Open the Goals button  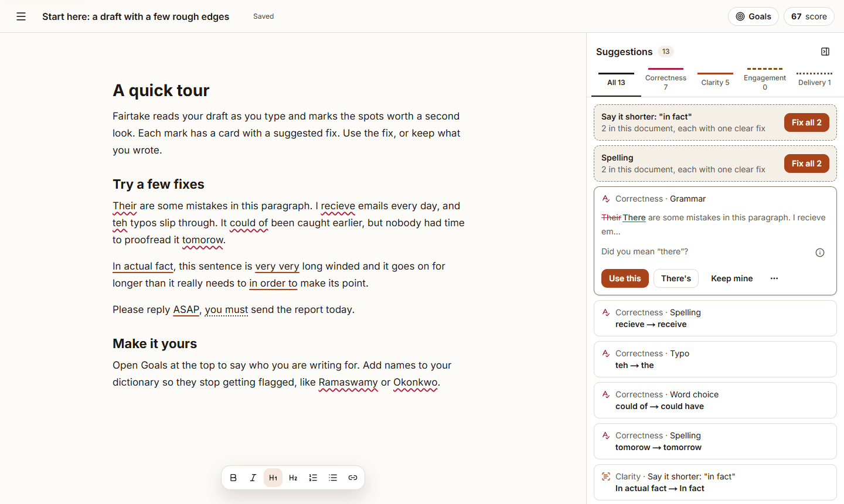(x=754, y=16)
